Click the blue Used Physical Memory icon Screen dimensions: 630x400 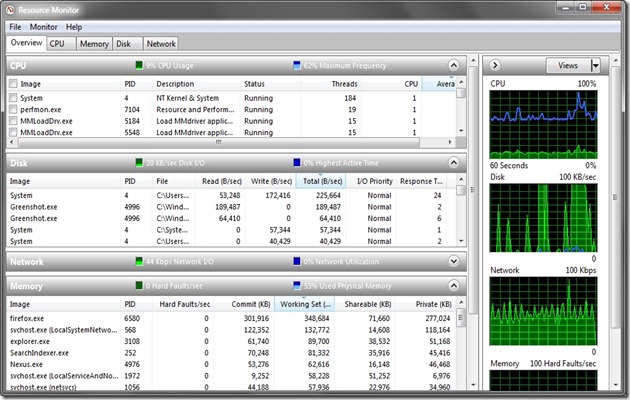point(297,286)
